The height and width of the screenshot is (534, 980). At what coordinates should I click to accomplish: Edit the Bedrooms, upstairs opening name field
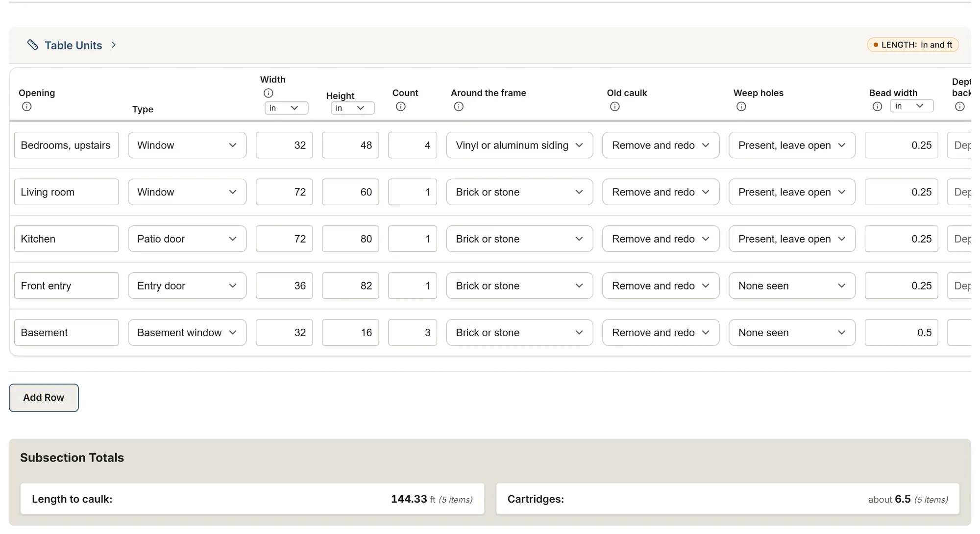67,145
